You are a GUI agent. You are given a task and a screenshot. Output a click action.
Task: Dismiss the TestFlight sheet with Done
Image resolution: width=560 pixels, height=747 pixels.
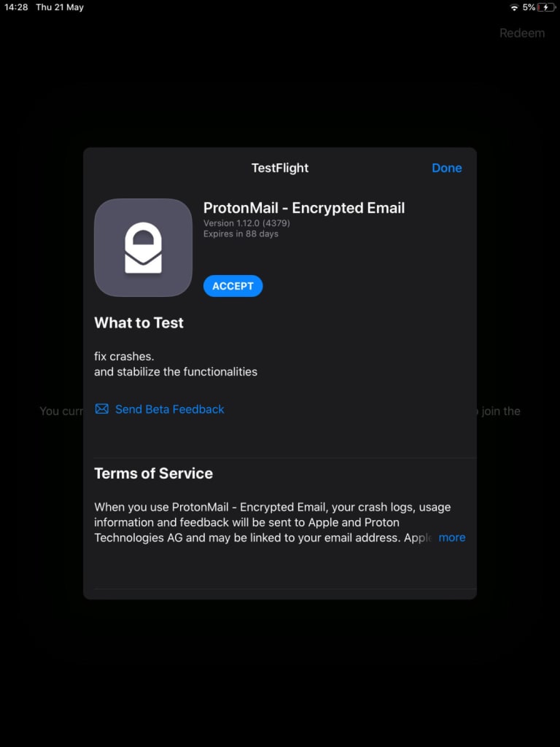coord(447,168)
